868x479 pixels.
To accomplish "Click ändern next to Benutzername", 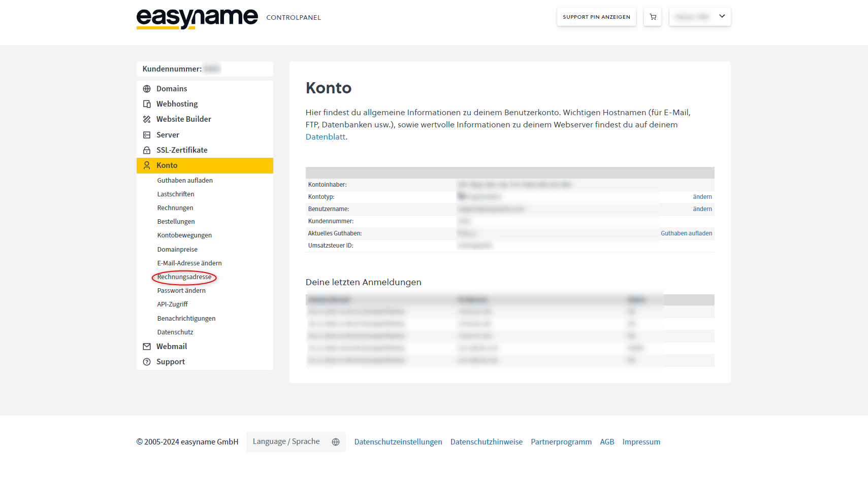I will (x=702, y=209).
